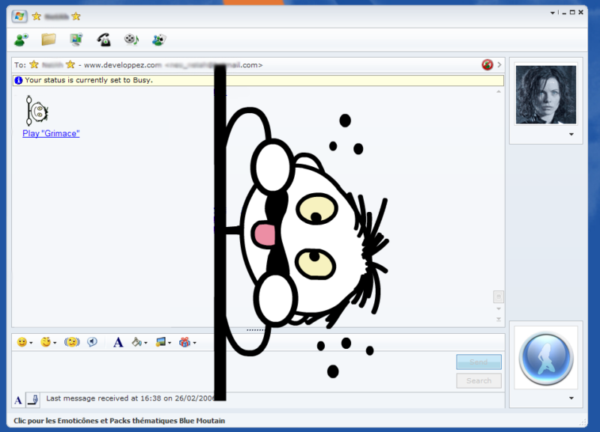Expand the background picture dropdown
This screenshot has height=432, width=600.
pyautogui.click(x=172, y=343)
